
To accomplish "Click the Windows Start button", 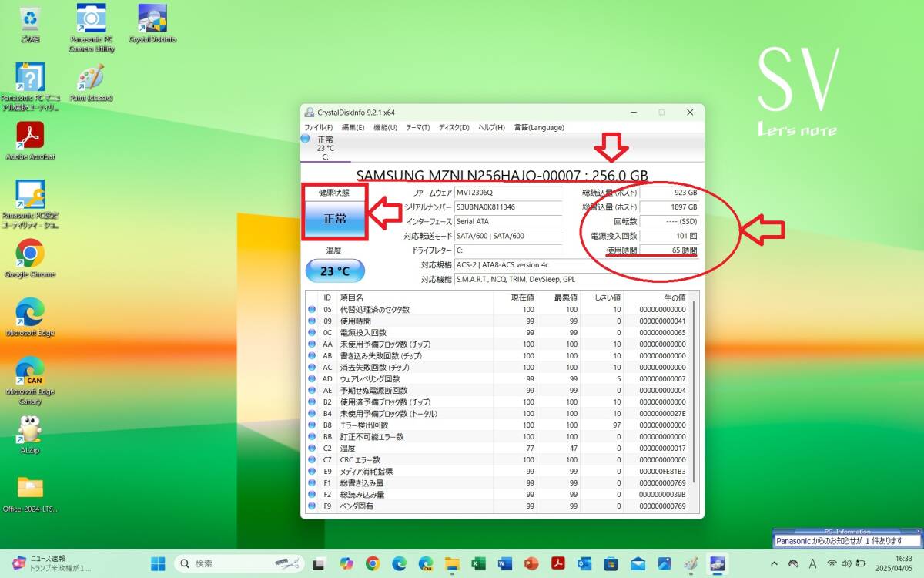I will (158, 563).
